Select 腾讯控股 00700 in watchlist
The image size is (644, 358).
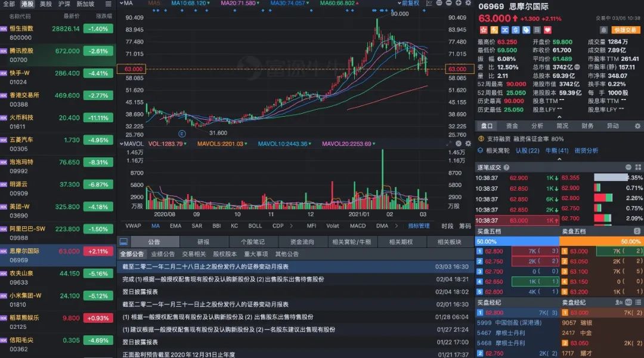58,55
